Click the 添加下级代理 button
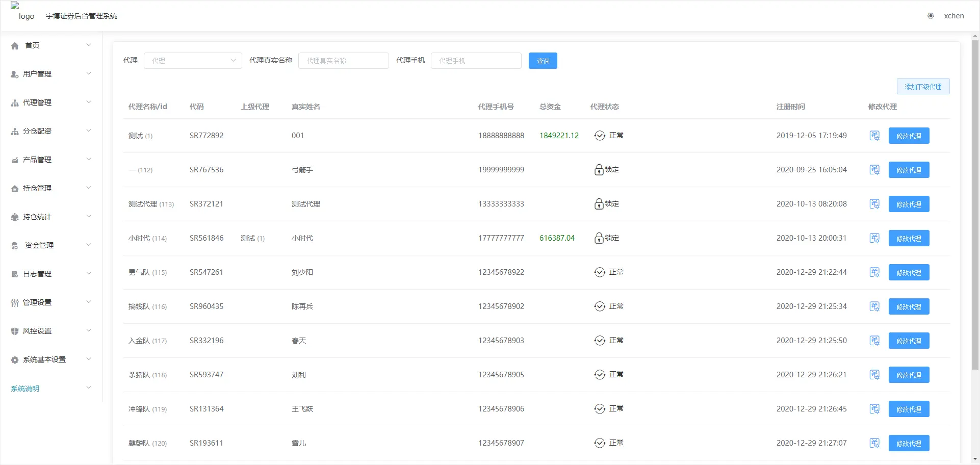Screen dimensions: 980x465 click(x=923, y=87)
